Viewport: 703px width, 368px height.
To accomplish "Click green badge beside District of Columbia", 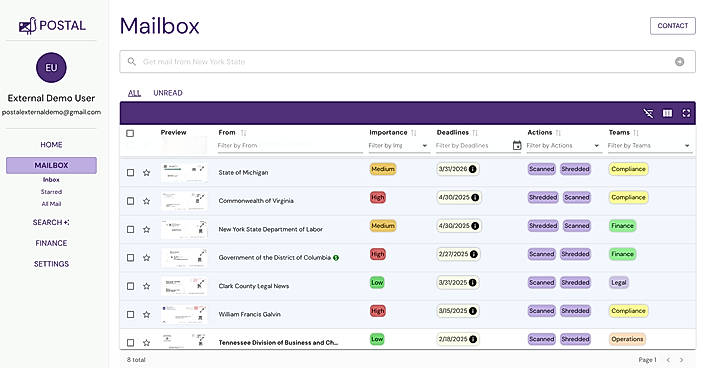I will (x=336, y=258).
